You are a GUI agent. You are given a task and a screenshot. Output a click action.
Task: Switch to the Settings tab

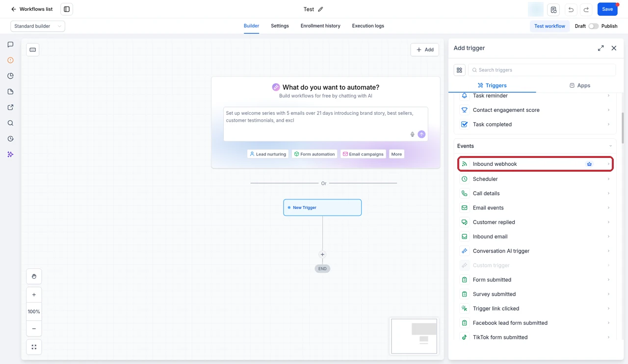[x=280, y=26]
